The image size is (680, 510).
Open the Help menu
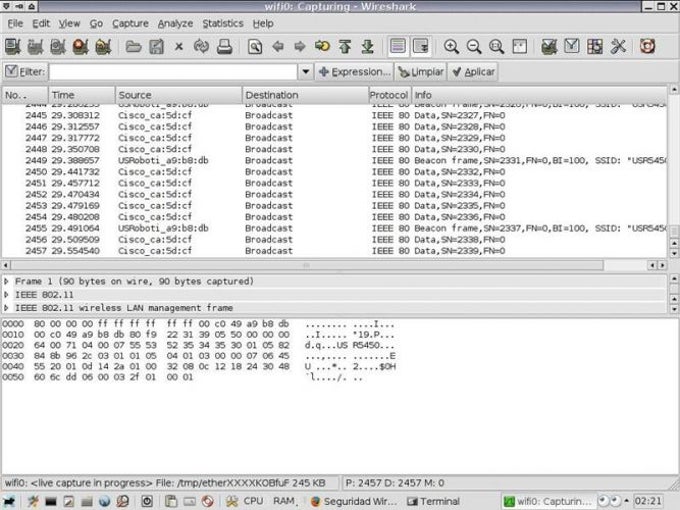coord(263,23)
